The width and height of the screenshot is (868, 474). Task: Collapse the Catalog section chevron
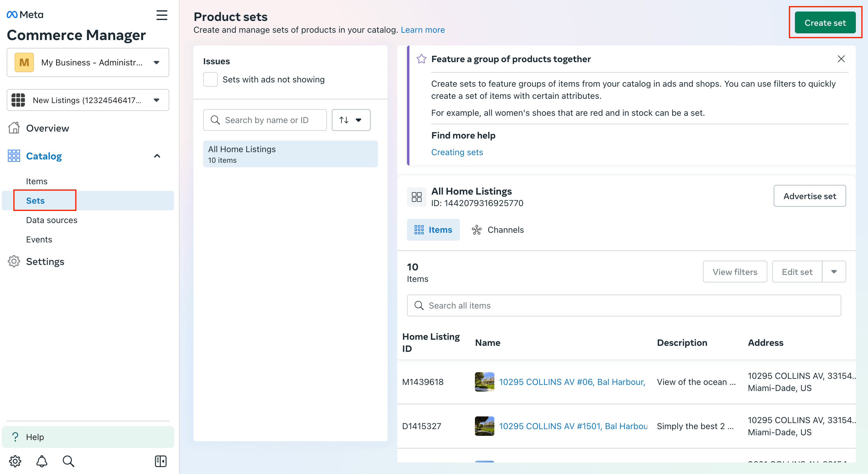(x=157, y=156)
